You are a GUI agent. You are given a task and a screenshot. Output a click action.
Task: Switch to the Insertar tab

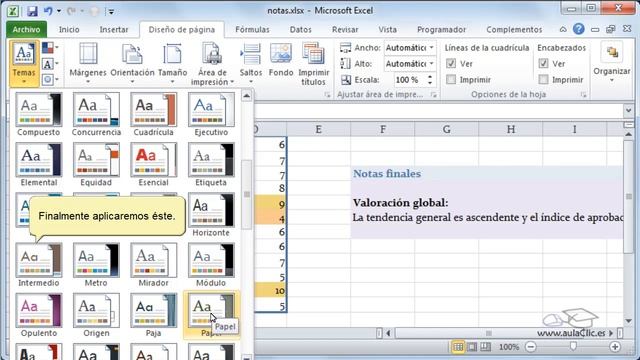click(114, 29)
